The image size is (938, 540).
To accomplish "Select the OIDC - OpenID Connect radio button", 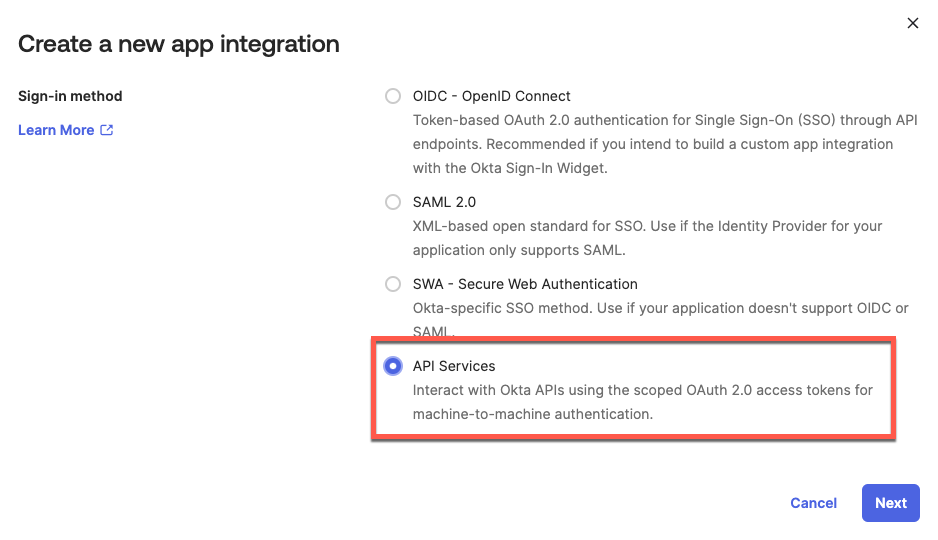I will tap(393, 96).
